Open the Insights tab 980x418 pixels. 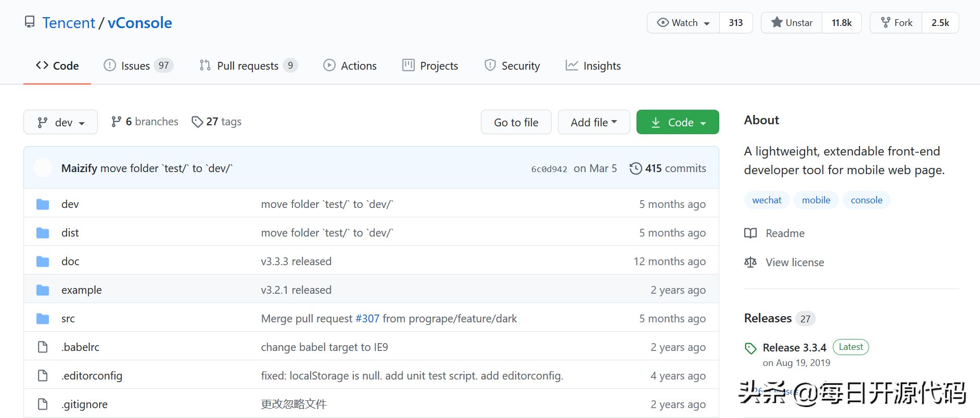pos(593,66)
